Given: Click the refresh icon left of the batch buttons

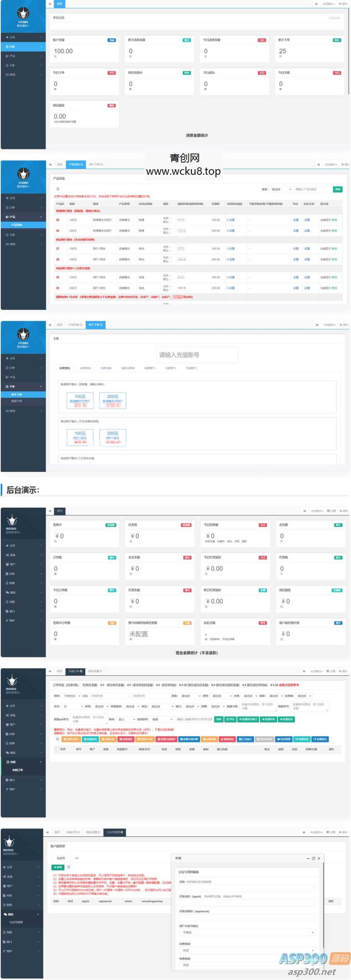Looking at the screenshot, I should click(x=57, y=739).
